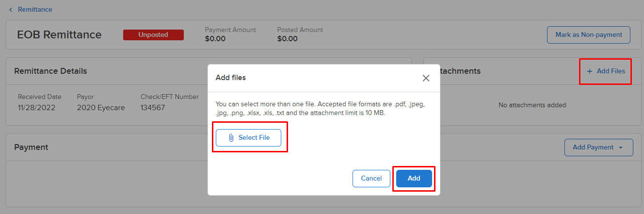This screenshot has height=214, width=644.
Task: Open Add Files in Attachments panel
Action: pos(606,71)
